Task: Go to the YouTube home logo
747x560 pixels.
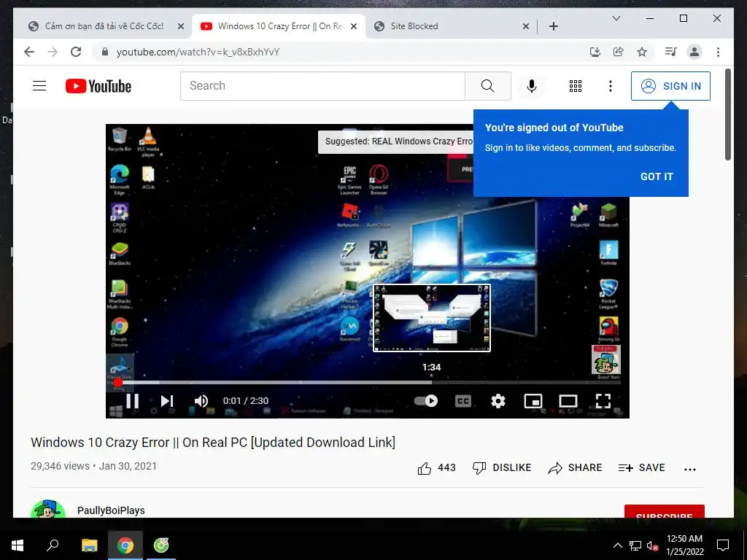Action: pos(98,86)
